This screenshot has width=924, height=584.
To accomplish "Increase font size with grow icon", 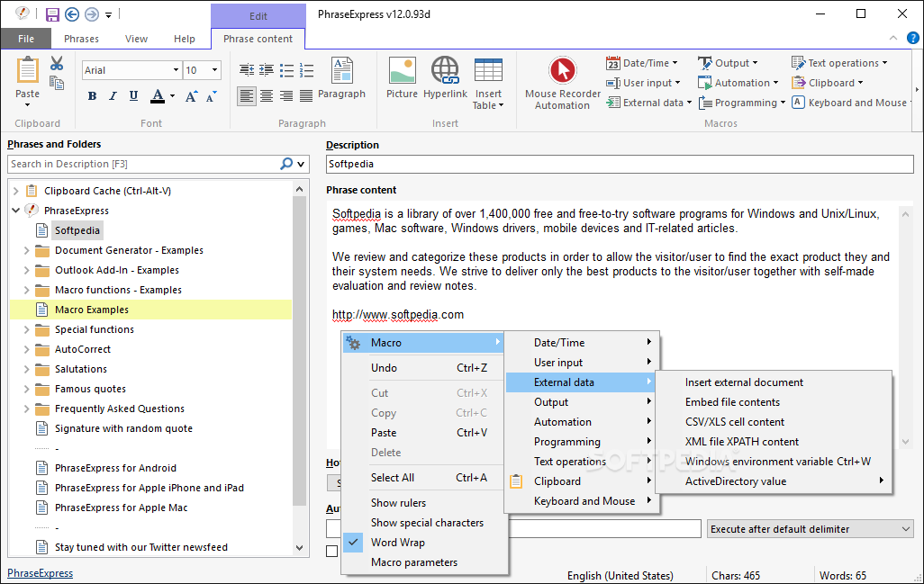I will coord(191,96).
